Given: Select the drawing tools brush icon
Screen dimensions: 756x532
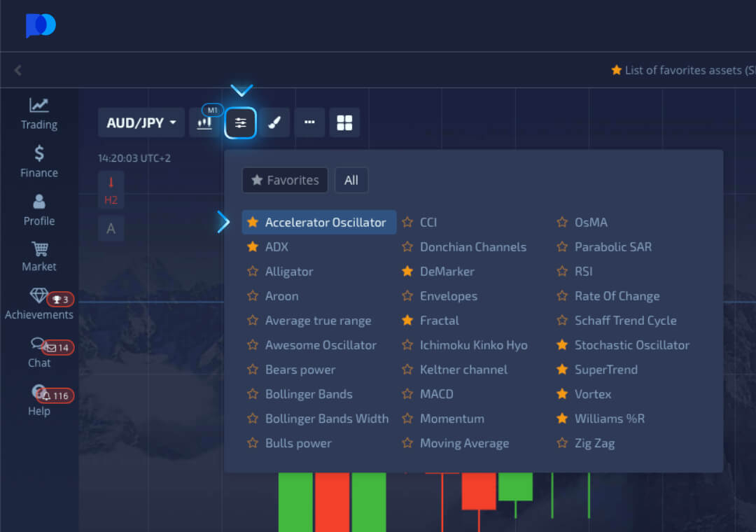Looking at the screenshot, I should coord(274,122).
